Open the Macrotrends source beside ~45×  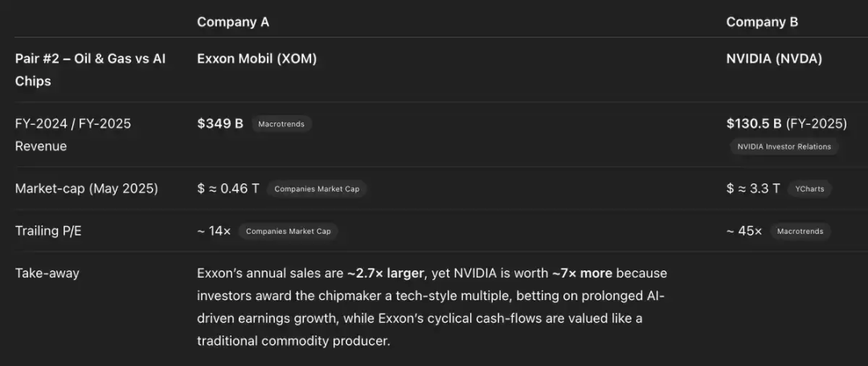pos(800,232)
